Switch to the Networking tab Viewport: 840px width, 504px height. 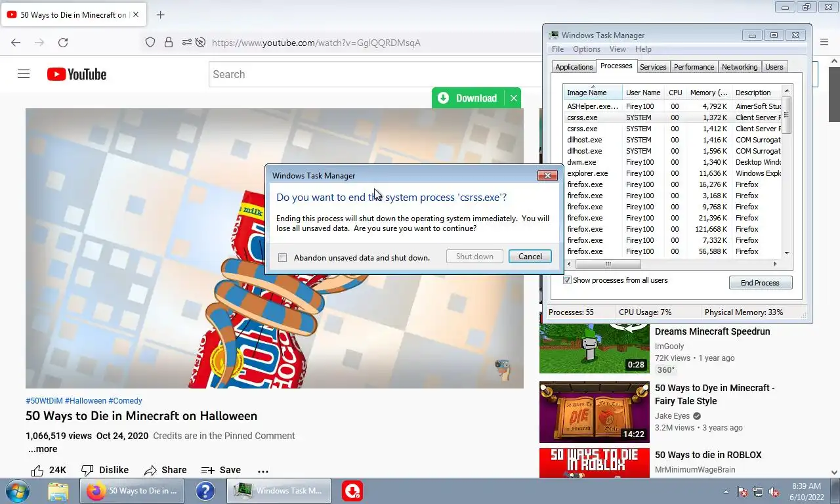coord(740,67)
